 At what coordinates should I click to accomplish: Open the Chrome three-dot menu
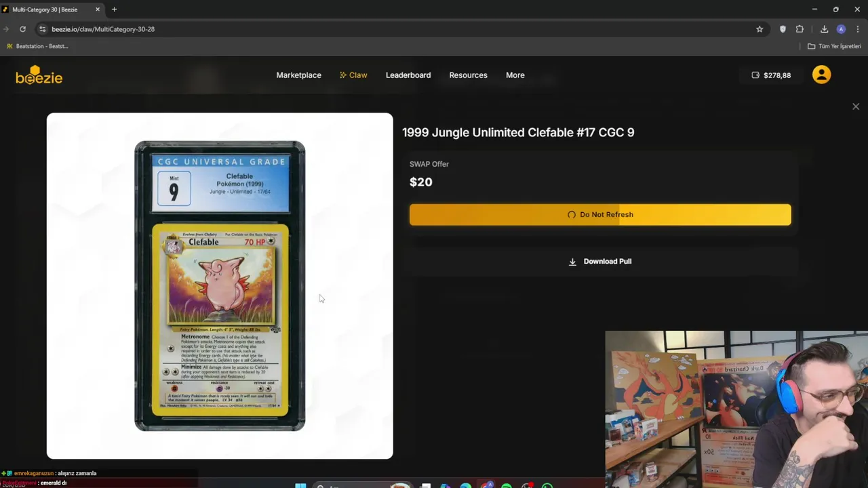pyautogui.click(x=858, y=29)
